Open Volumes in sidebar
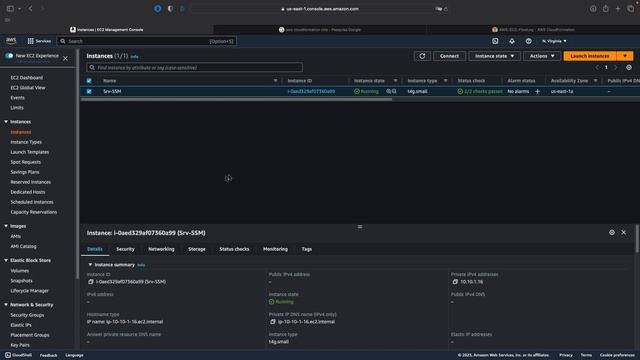640x360 pixels. (20, 271)
